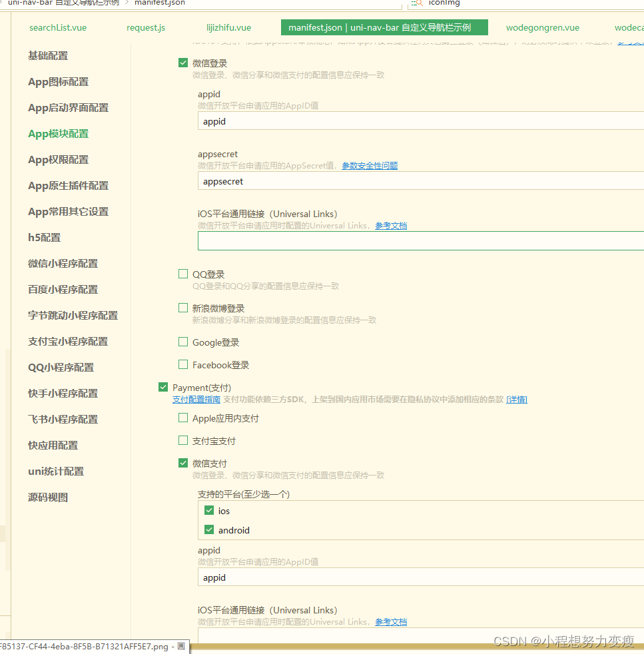This screenshot has width=644, height=654.
Task: Open 参考文档 link under login Universal Links
Action: click(x=391, y=226)
